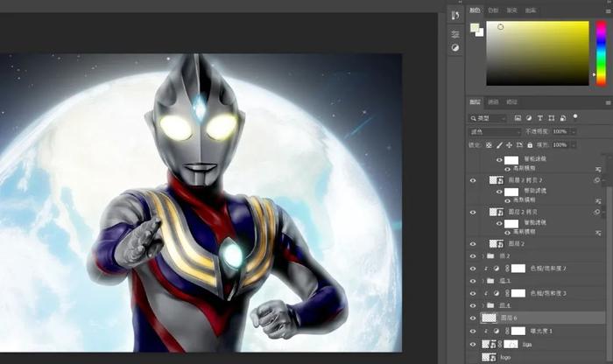Click the 色相/饱和度 3 layer name
This screenshot has height=364, width=613.
tap(548, 293)
